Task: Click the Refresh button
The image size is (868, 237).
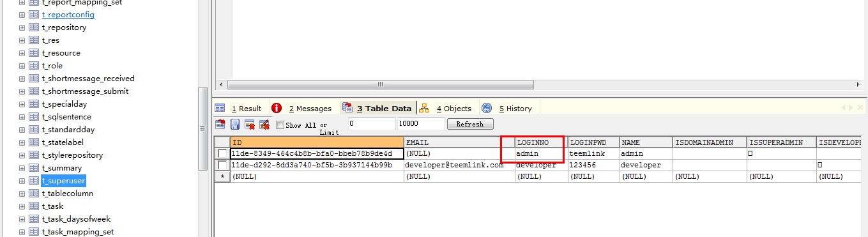Action: pyautogui.click(x=470, y=124)
